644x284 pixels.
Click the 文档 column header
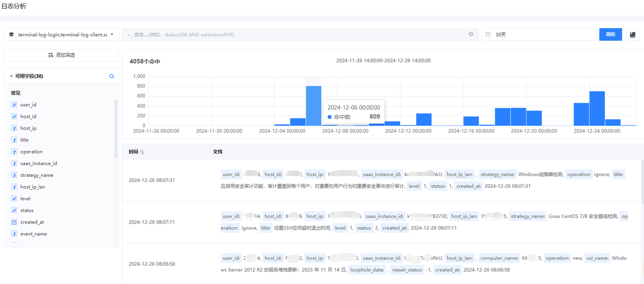click(x=217, y=152)
